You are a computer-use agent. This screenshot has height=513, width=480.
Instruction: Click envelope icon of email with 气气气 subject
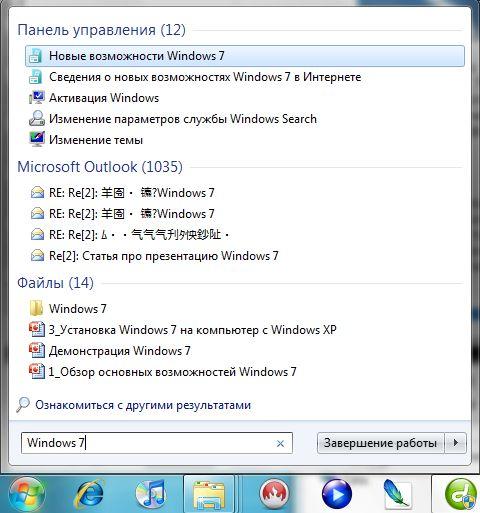(x=37, y=235)
